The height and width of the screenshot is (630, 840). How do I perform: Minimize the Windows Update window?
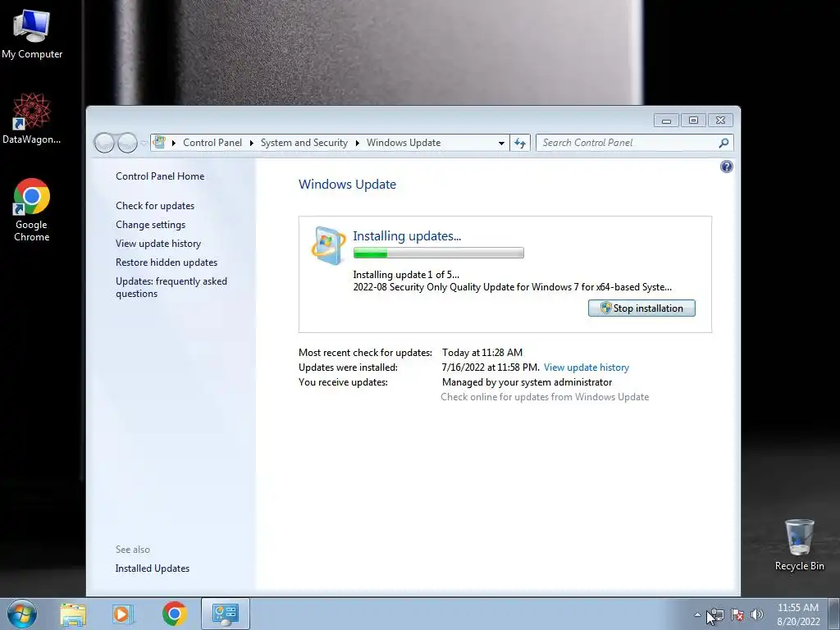[666, 121]
